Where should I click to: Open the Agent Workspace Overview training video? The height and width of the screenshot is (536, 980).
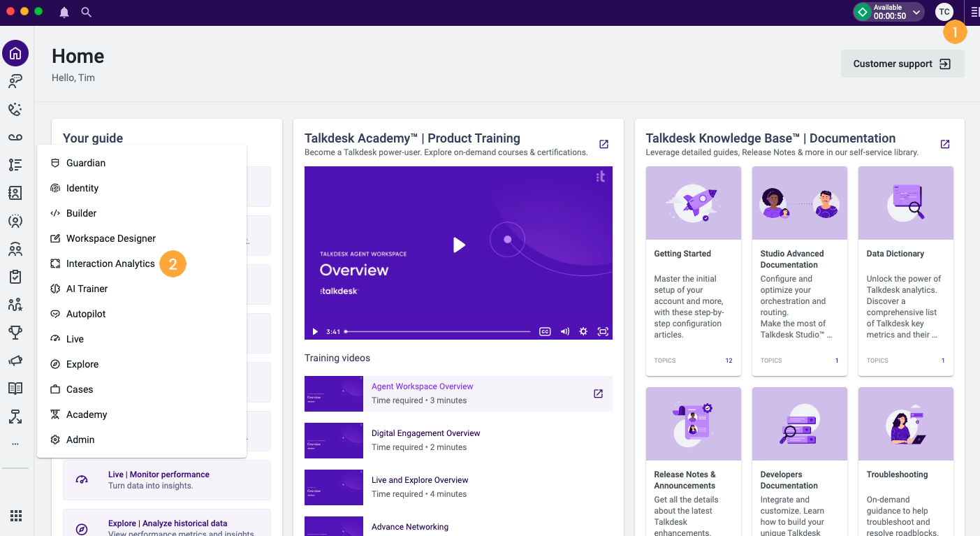coord(458,393)
